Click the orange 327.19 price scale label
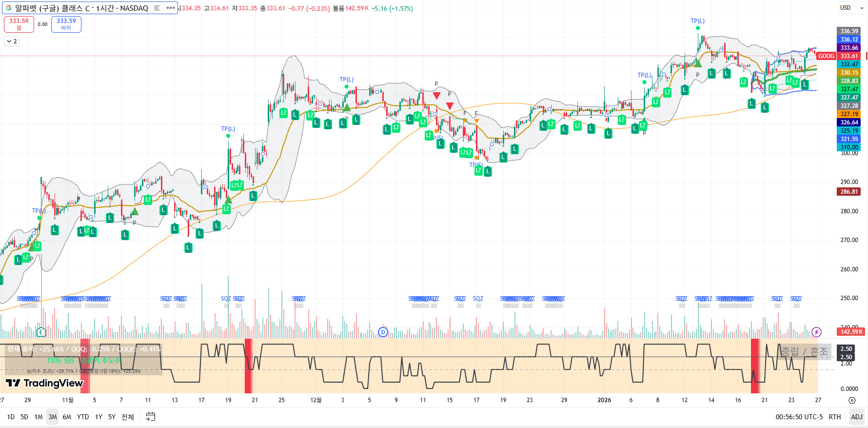This screenshot has width=868, height=428. [x=849, y=114]
